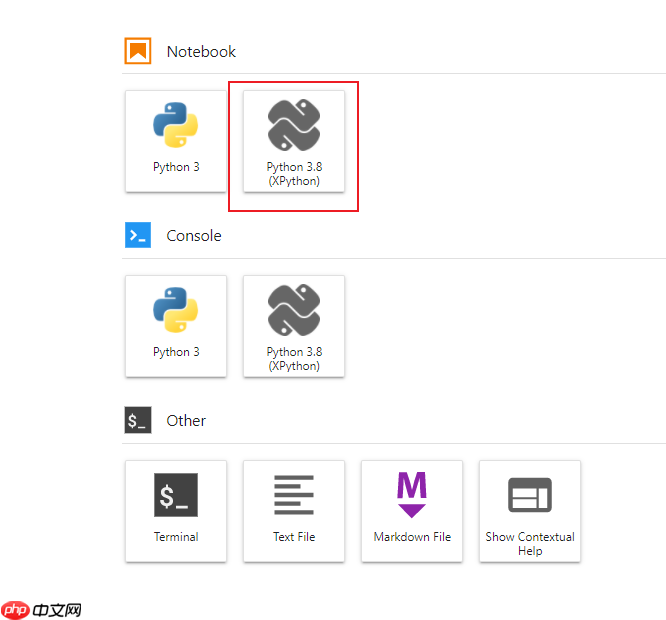Viewport: 666px width, 620px height.
Task: Start a Python 3 console
Action: pyautogui.click(x=176, y=326)
